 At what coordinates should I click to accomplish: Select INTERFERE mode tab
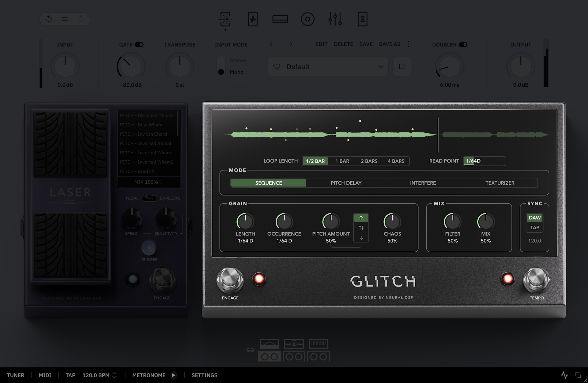423,183
